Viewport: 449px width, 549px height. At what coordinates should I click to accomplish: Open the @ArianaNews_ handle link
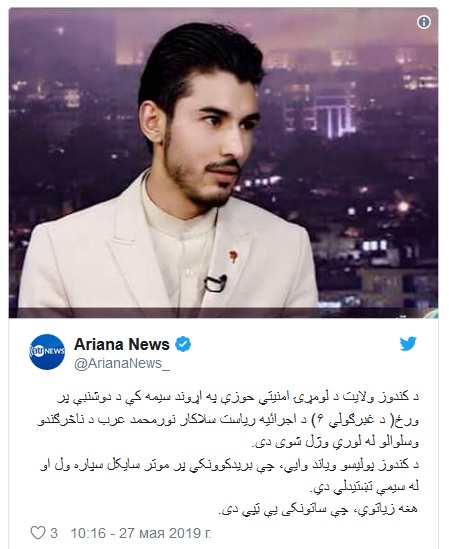tap(122, 363)
